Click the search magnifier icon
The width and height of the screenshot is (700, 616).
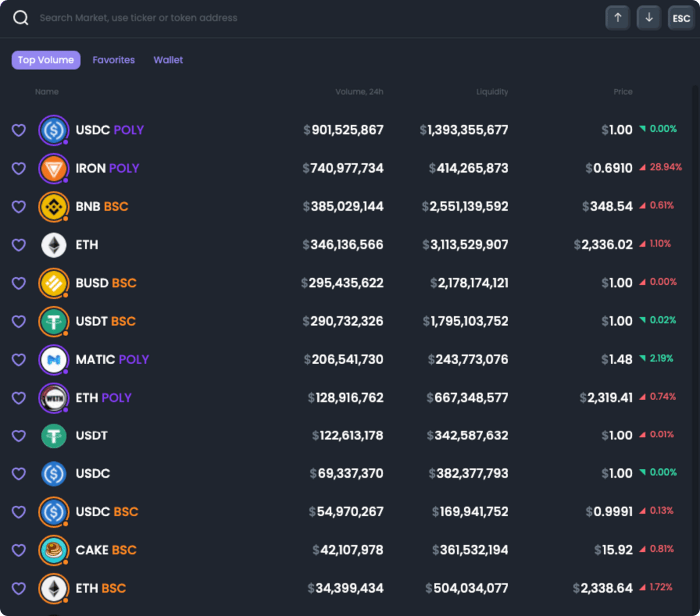[x=21, y=17]
